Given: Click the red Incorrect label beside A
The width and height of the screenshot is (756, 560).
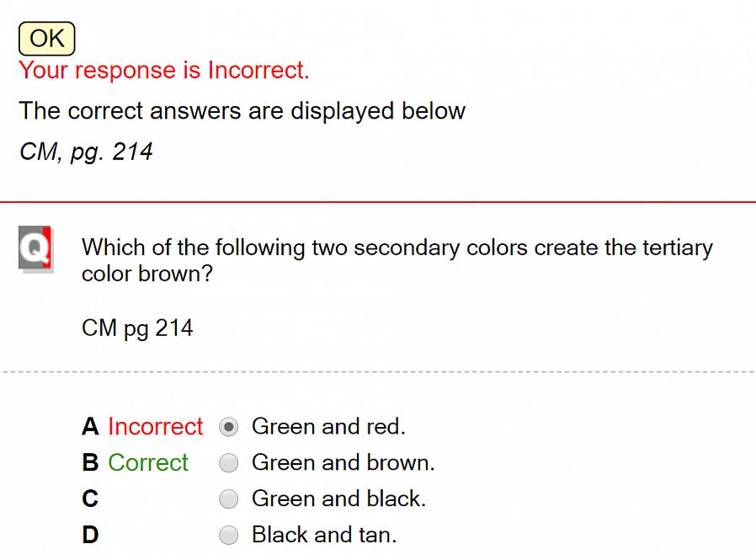Looking at the screenshot, I should tap(155, 427).
